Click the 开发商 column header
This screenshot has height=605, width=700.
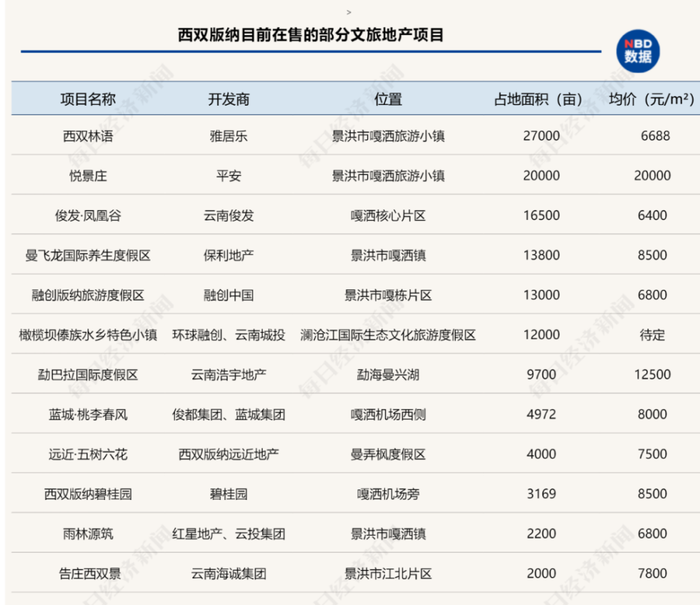click(229, 99)
